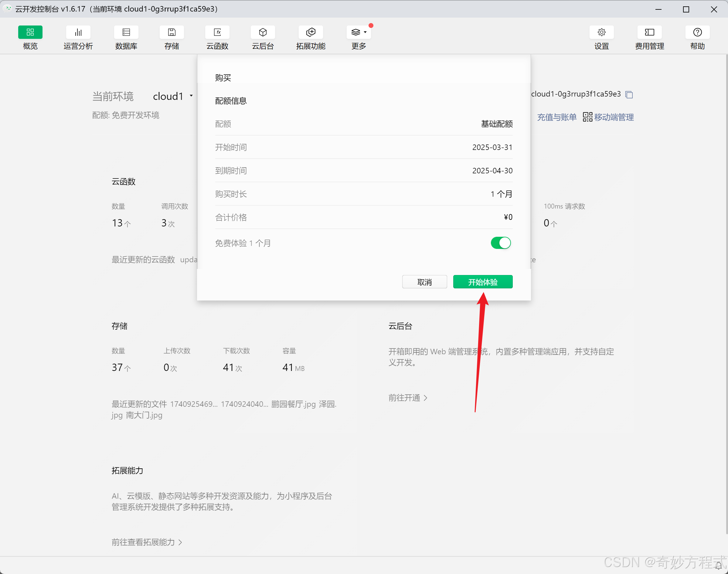
Task: Open the 移动端管理 link
Action: tap(613, 117)
